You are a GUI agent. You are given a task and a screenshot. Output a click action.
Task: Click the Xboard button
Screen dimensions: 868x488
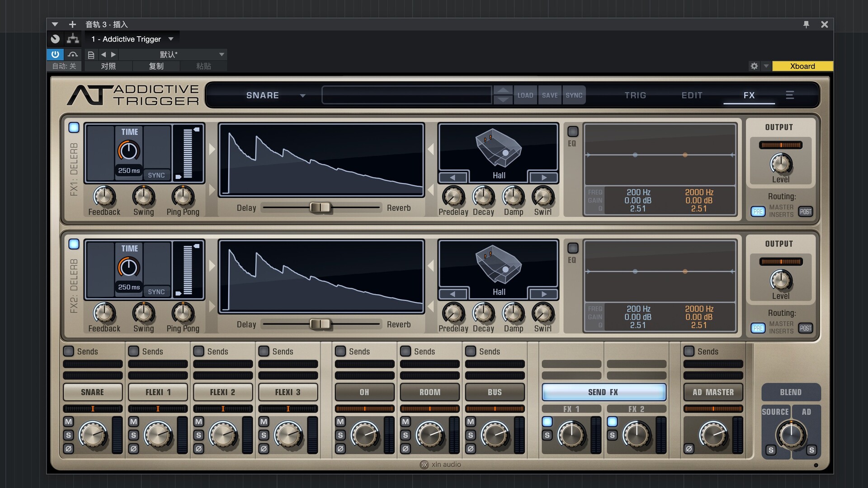coord(802,66)
